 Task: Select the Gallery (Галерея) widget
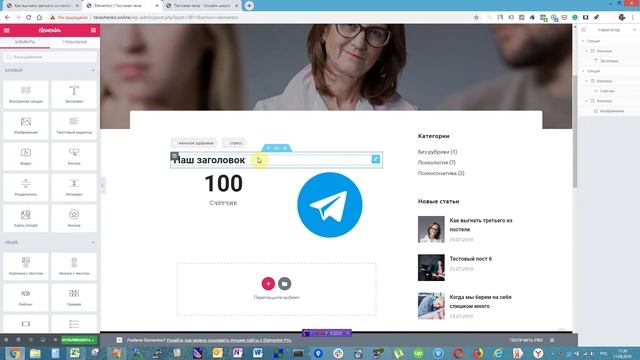click(74, 297)
